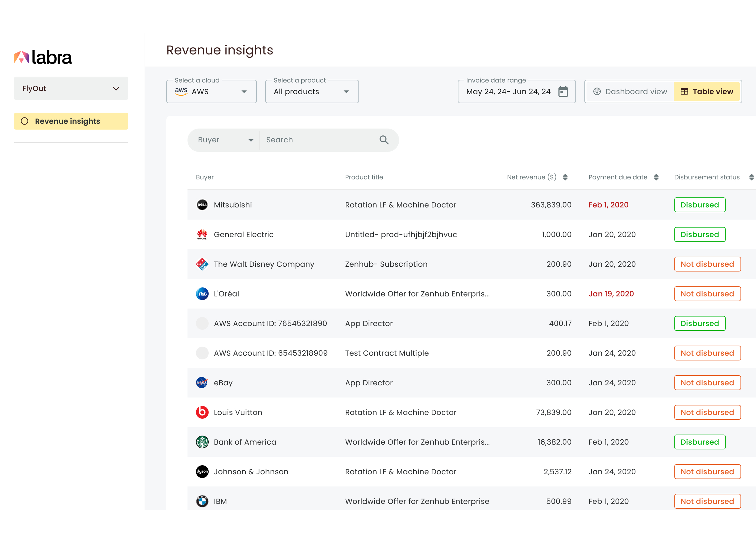The width and height of the screenshot is (756, 543).
Task: Sort by Payment due date arrows
Action: click(656, 177)
